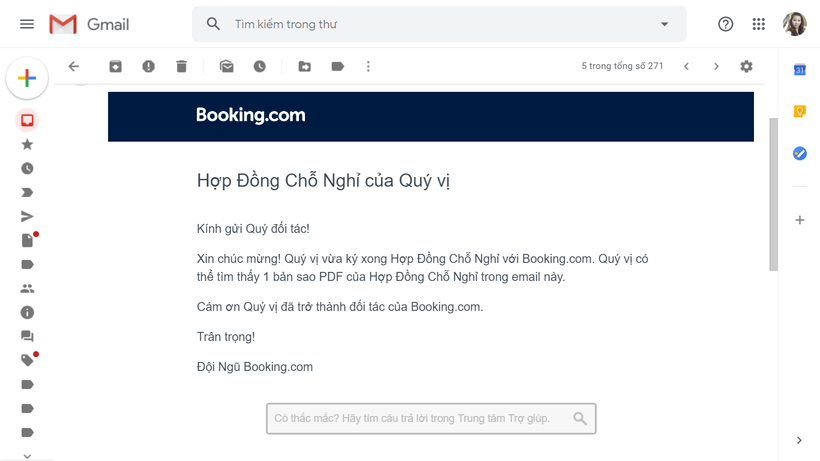Click the search magnifier icon in search bar
Screen dimensions: 820x461
click(x=213, y=24)
